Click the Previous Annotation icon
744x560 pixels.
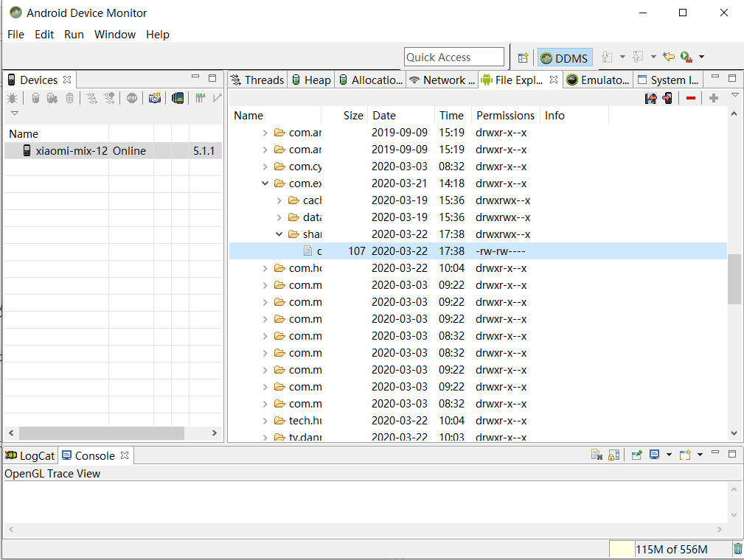(x=638, y=57)
